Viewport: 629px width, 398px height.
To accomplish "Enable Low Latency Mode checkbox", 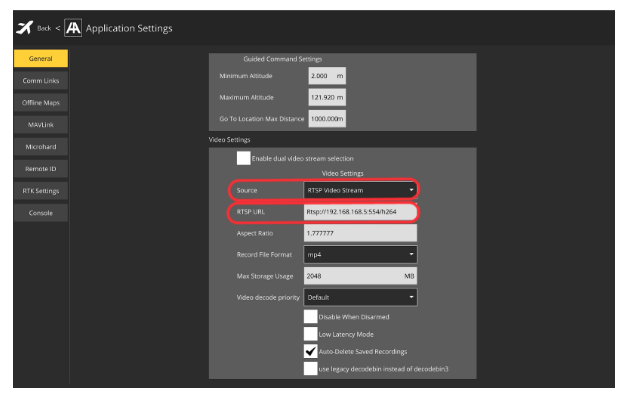I will coord(310,334).
